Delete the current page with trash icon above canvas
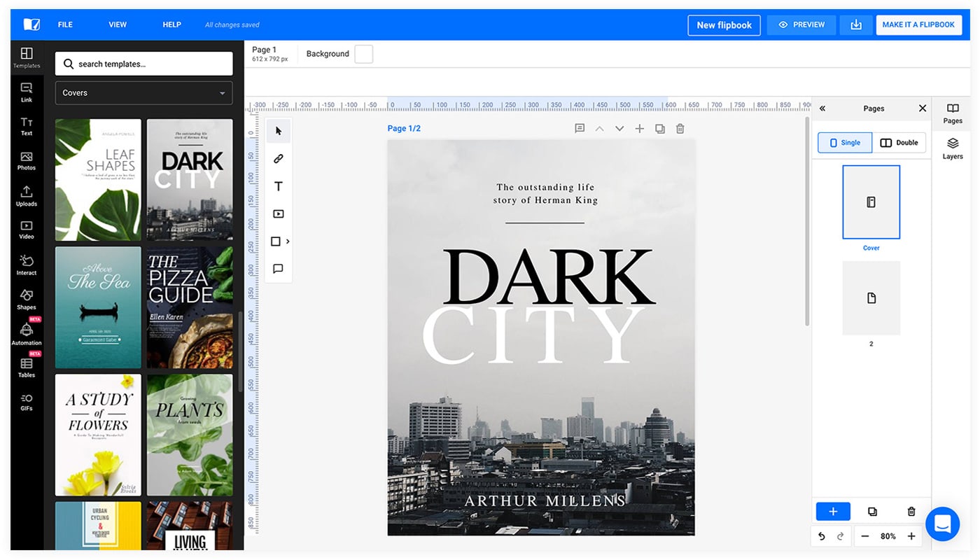Viewport: 980px width, 560px height. pos(680,129)
